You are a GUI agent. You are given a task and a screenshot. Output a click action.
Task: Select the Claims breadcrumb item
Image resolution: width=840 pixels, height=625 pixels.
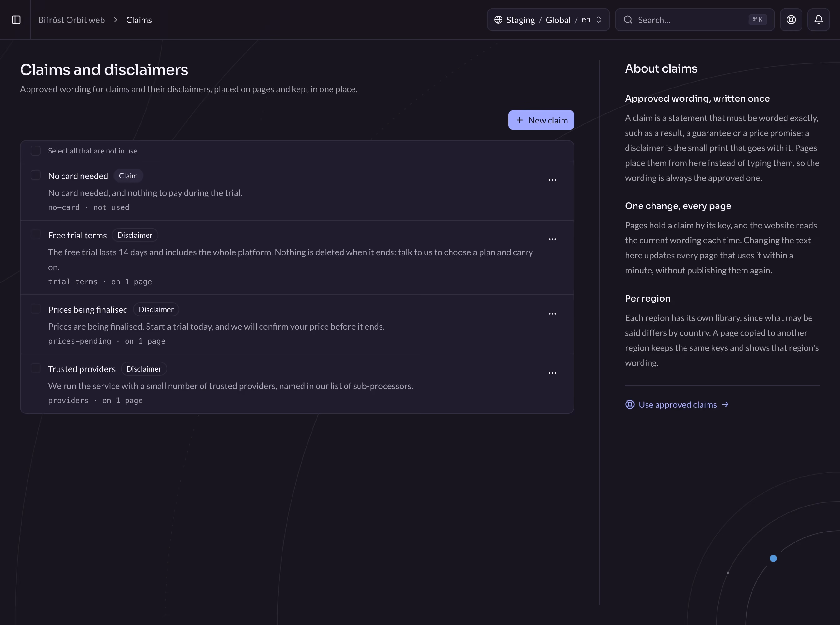click(139, 20)
